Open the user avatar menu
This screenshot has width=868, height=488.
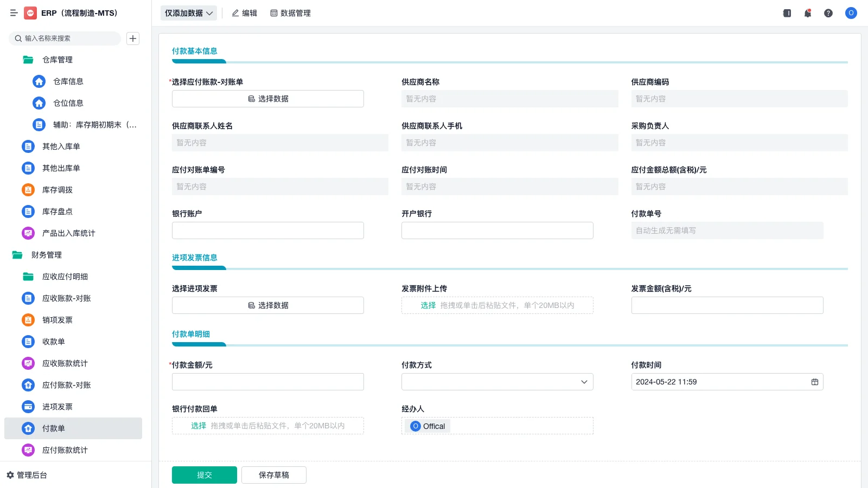(851, 13)
